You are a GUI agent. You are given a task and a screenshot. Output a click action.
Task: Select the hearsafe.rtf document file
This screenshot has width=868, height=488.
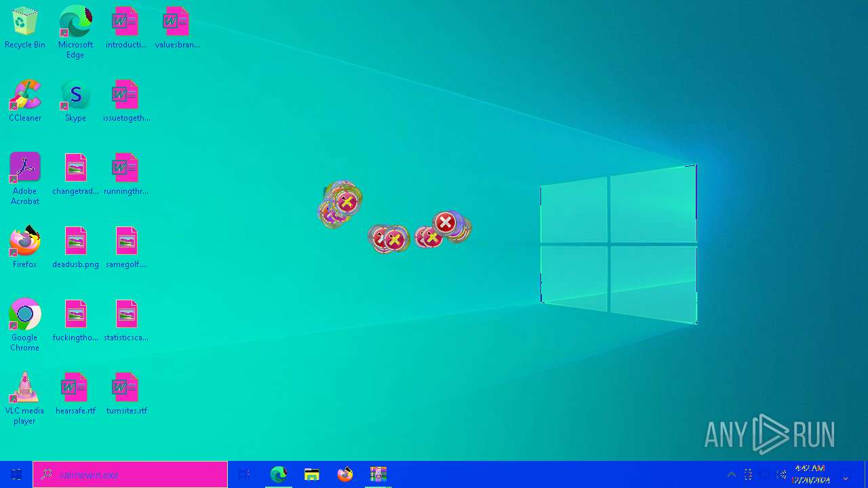point(75,394)
